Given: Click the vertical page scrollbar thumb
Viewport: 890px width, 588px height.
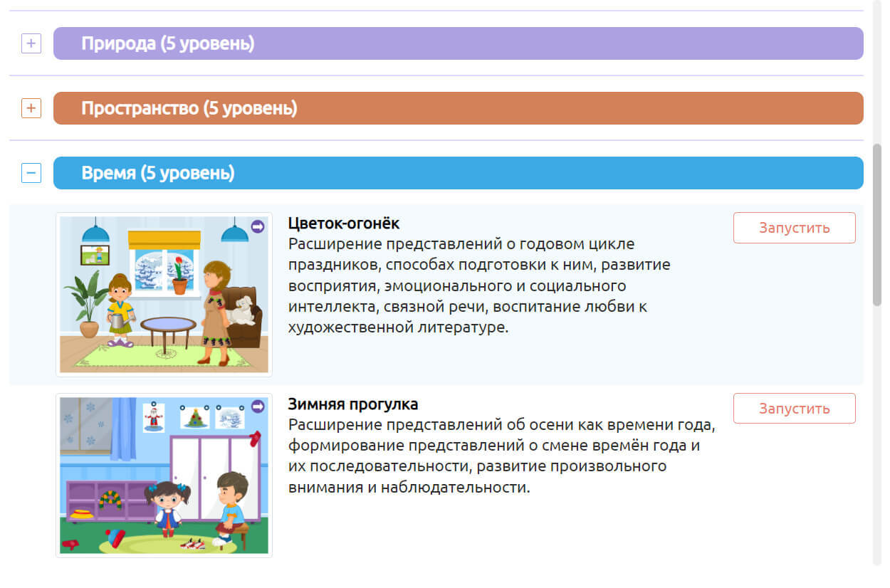Looking at the screenshot, I should (x=877, y=224).
